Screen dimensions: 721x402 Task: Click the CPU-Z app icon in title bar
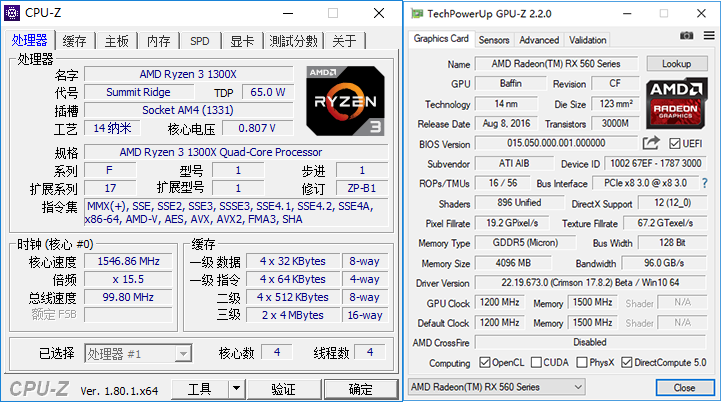[x=11, y=13]
